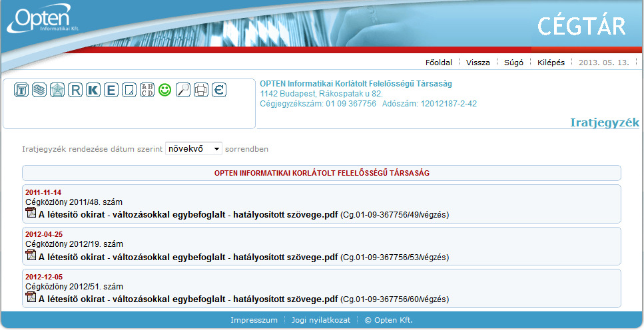644x330 pixels.
Task: Click the euro sign icon
Action: coord(219,90)
